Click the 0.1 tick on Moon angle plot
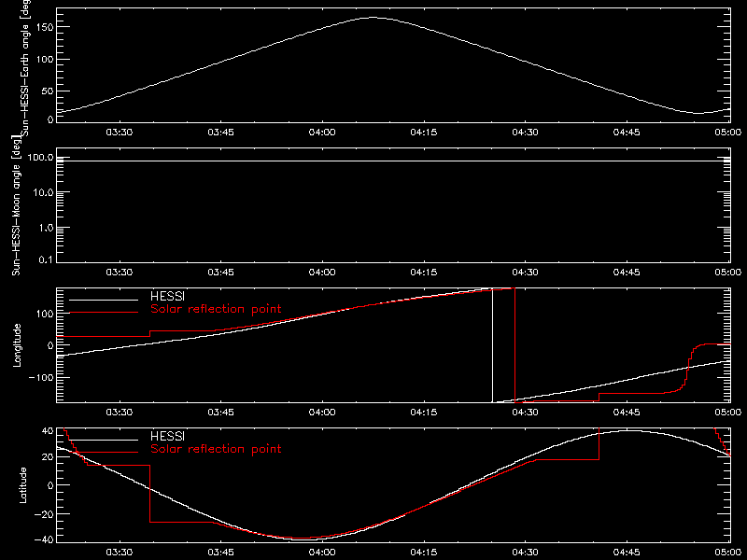The width and height of the screenshot is (747, 560). [46, 259]
